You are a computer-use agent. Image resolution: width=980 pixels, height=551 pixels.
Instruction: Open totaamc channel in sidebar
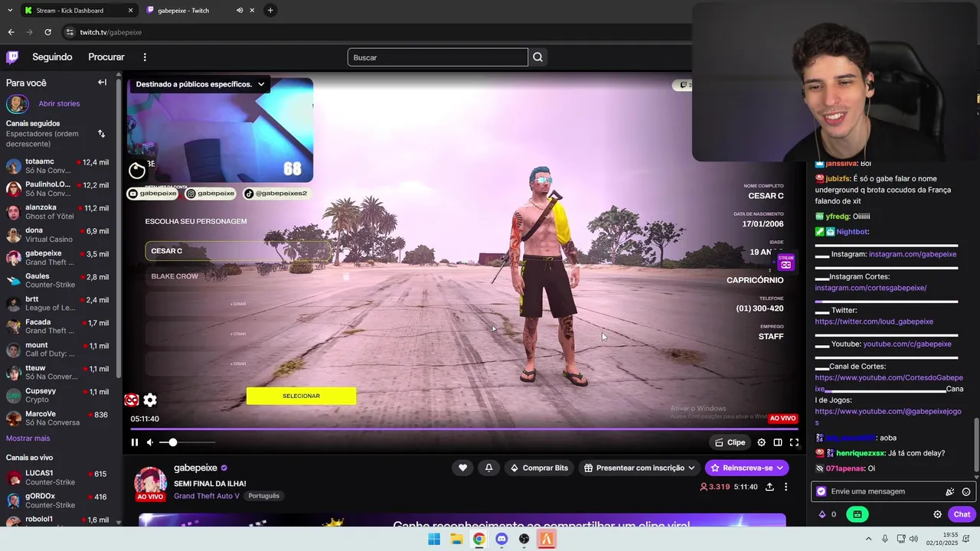click(57, 166)
